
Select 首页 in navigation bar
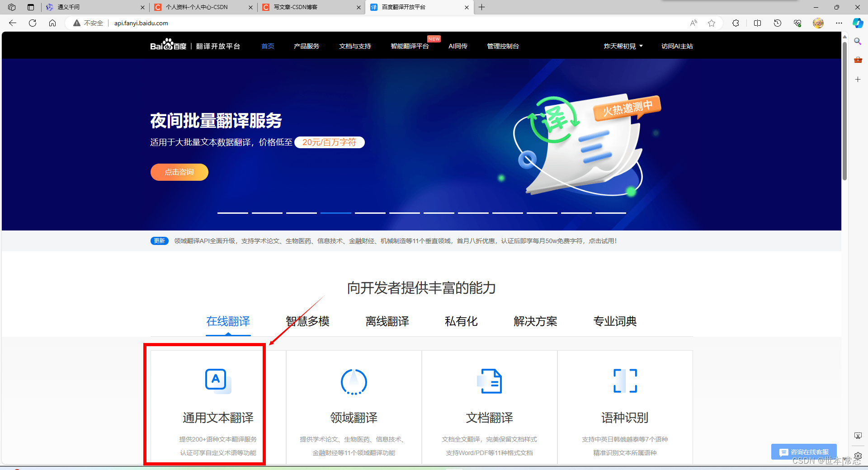268,46
